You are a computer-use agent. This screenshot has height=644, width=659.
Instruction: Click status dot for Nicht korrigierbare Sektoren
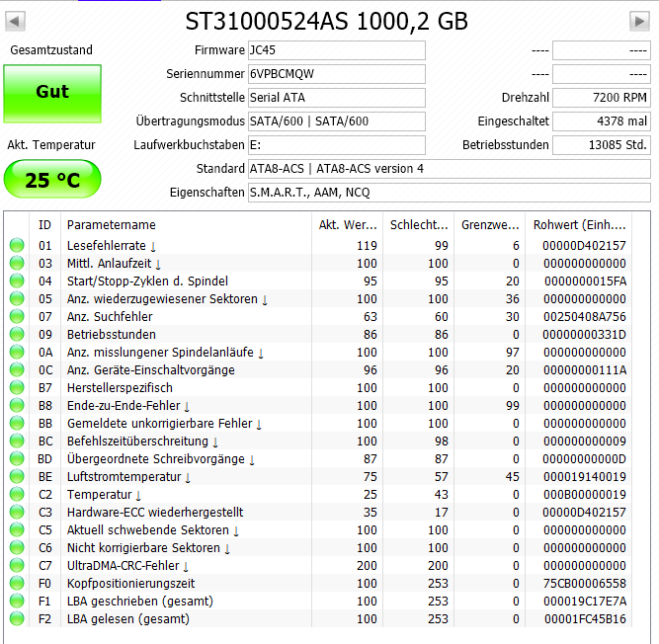pyautogui.click(x=17, y=548)
